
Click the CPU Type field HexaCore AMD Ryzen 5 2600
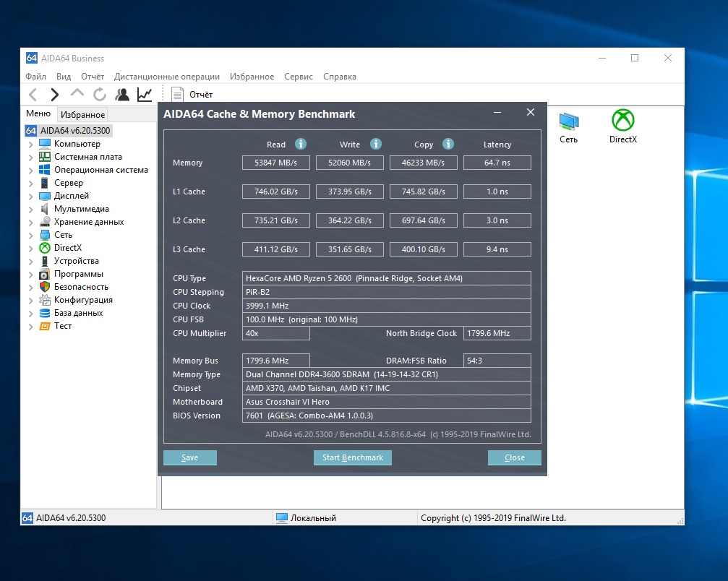click(x=387, y=278)
